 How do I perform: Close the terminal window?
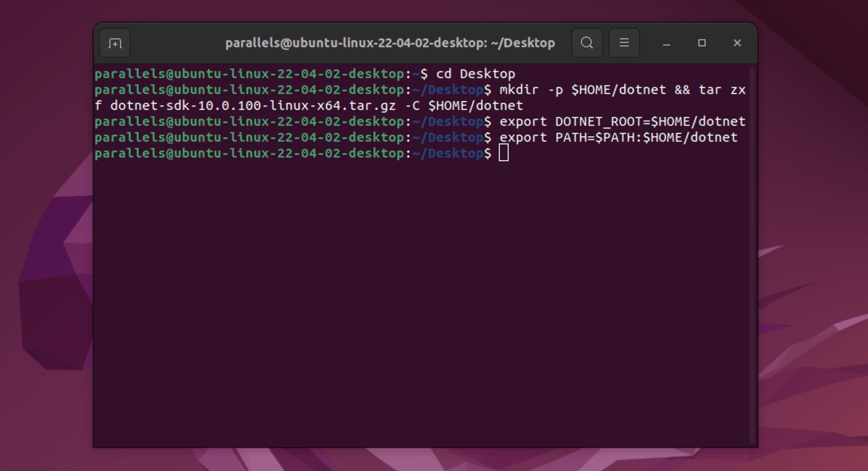(x=737, y=43)
